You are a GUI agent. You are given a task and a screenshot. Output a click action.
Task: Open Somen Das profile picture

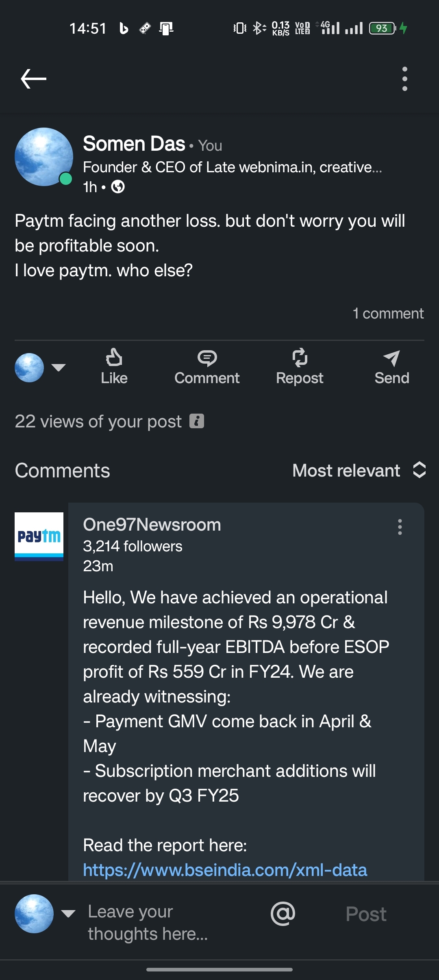pyautogui.click(x=44, y=157)
